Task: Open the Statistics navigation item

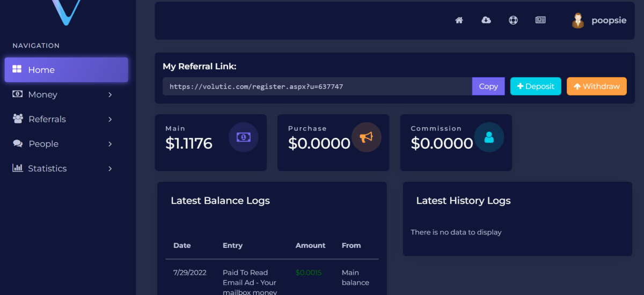Action: (47, 168)
